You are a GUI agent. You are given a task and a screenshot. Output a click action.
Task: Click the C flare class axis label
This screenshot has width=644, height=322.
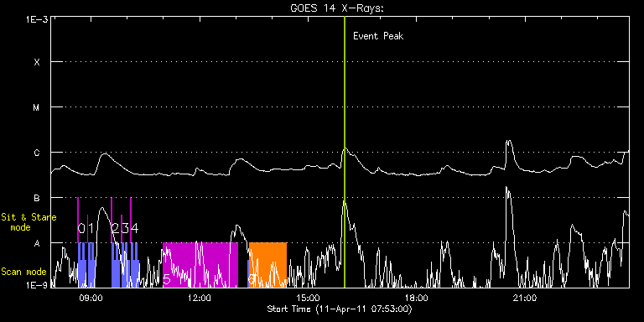[x=37, y=153]
